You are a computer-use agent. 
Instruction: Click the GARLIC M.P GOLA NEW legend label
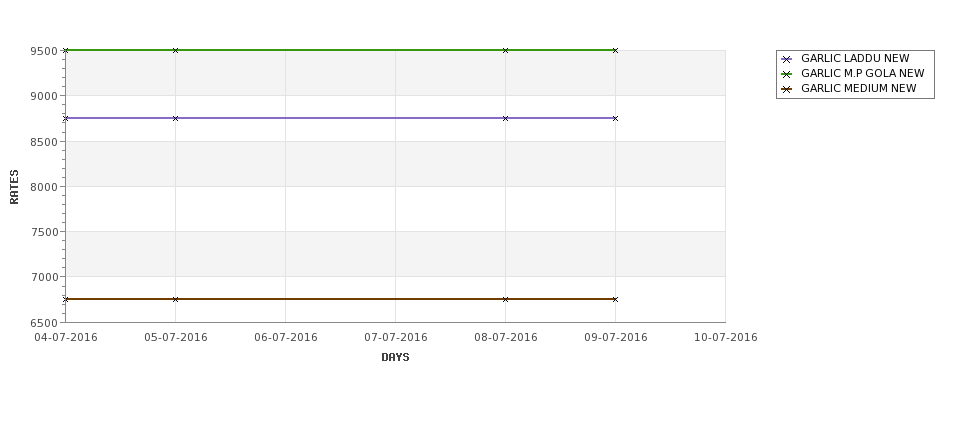click(x=862, y=73)
